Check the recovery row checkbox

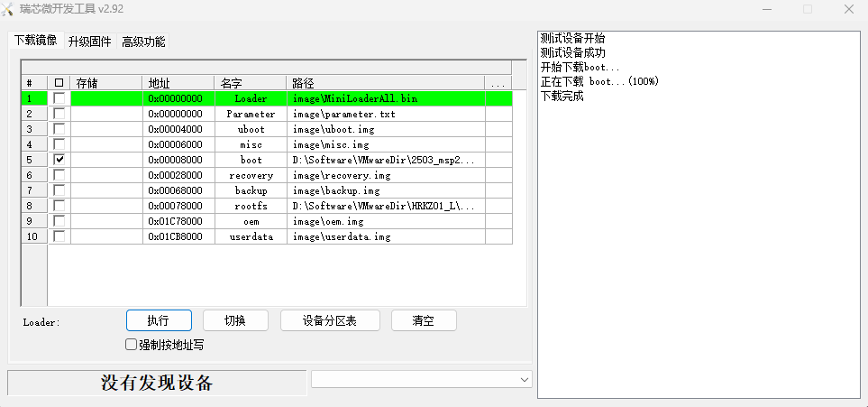[59, 175]
